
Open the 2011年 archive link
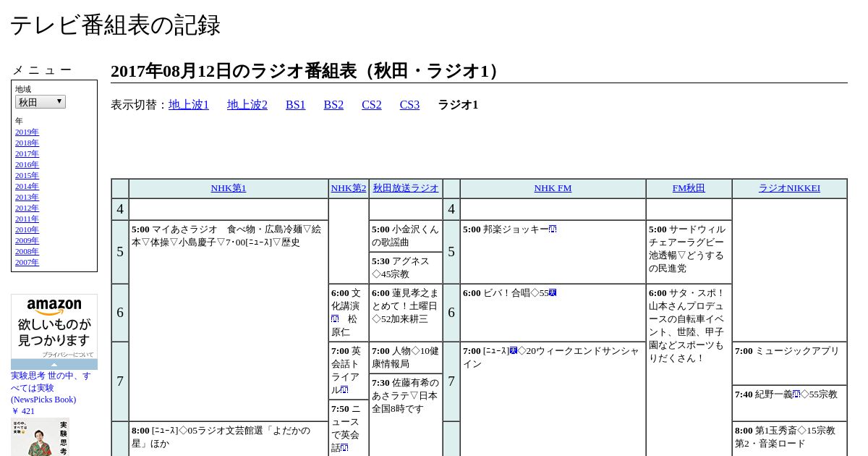[x=27, y=219]
